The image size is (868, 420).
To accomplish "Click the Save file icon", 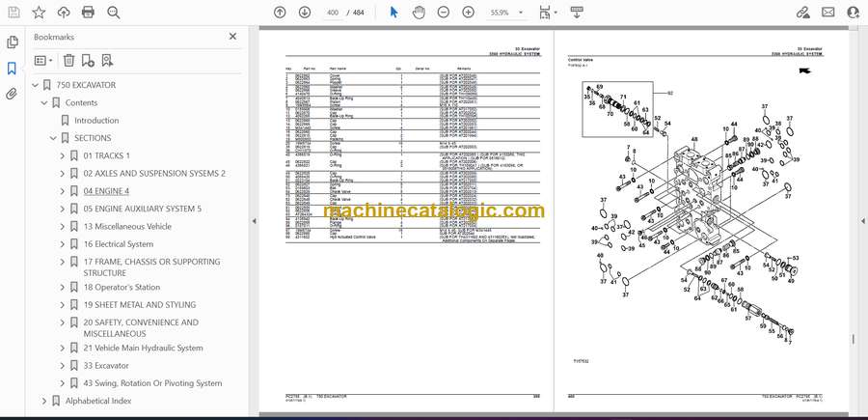I will click(14, 13).
